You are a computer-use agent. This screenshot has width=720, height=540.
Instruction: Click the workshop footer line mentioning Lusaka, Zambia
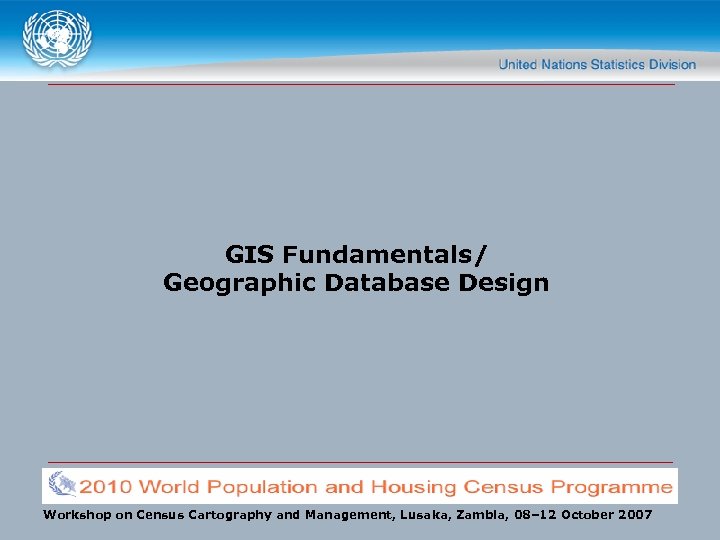pos(348,515)
